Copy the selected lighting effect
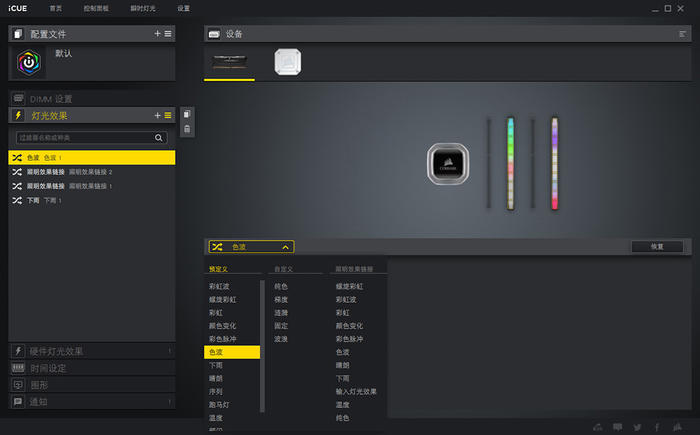Viewport: 700px width, 435px height. pos(187,114)
